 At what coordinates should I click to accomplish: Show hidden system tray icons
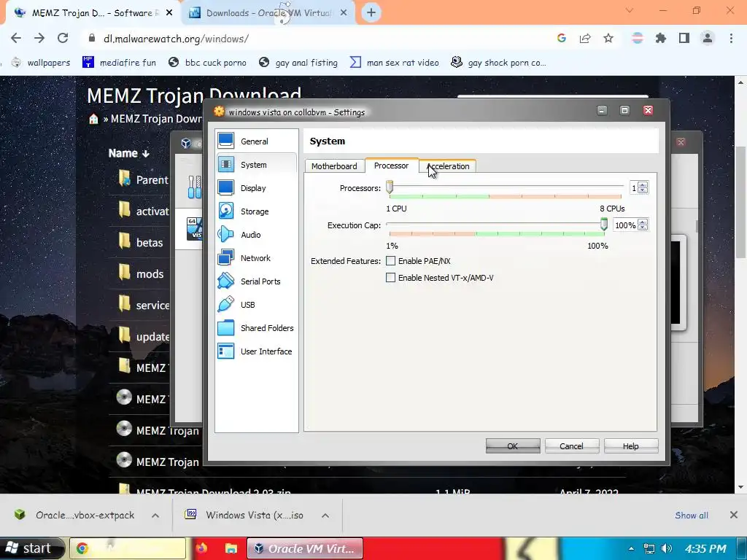point(631,548)
